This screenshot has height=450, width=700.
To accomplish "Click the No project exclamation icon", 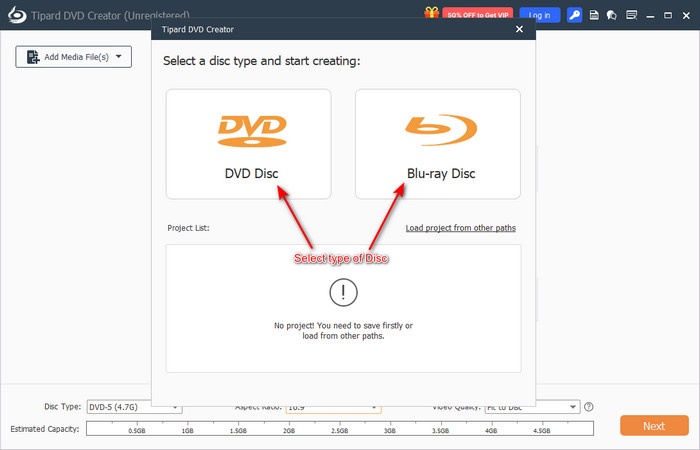I will [343, 292].
